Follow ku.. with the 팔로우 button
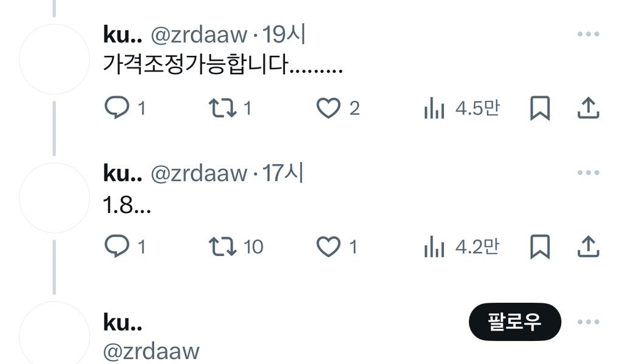 coord(515,322)
